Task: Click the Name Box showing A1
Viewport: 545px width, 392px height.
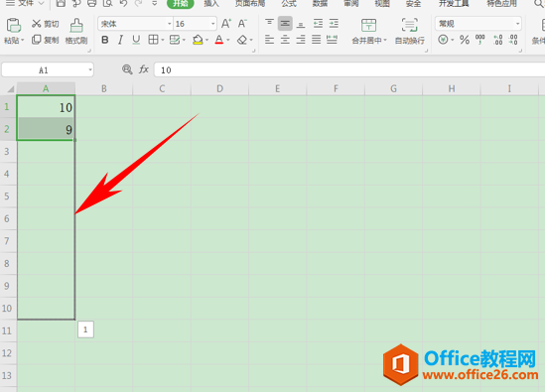Action: (x=48, y=69)
